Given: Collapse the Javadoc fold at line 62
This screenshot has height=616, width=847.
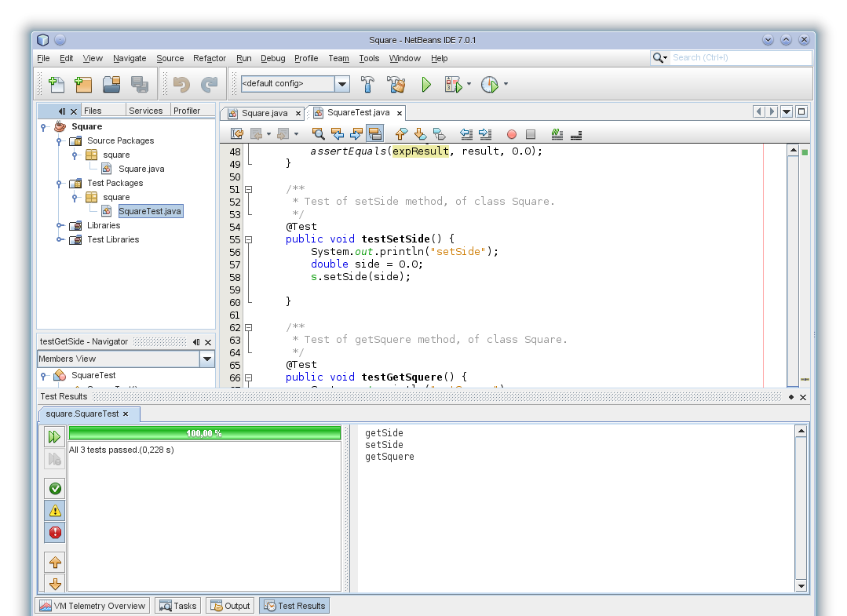Looking at the screenshot, I should 249,328.
